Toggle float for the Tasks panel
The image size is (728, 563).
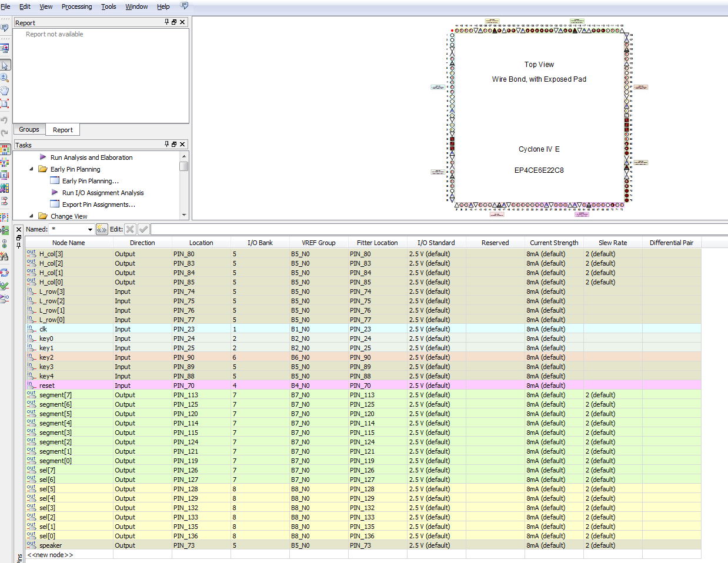[174, 144]
